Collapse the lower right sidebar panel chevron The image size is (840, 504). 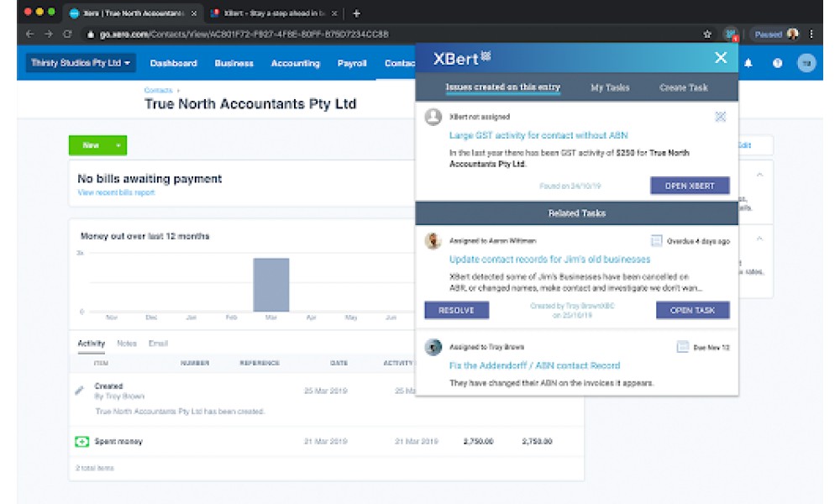point(759,239)
